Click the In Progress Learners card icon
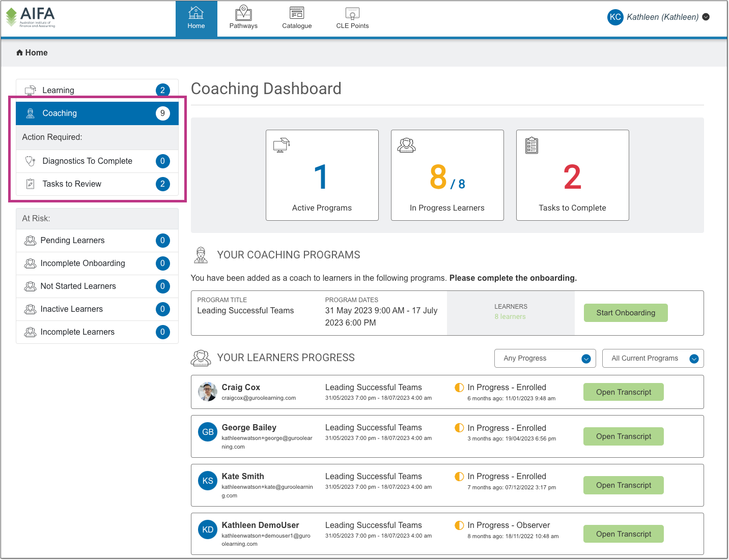Image resolution: width=729 pixels, height=560 pixels. point(406,145)
